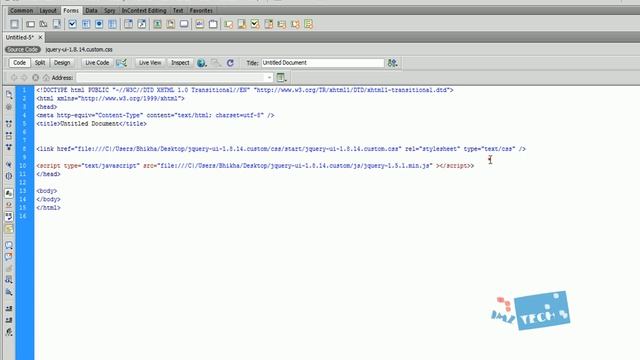Remove Comment from coding toolbar
Screen dimensions: 640x360
tap(9, 257)
